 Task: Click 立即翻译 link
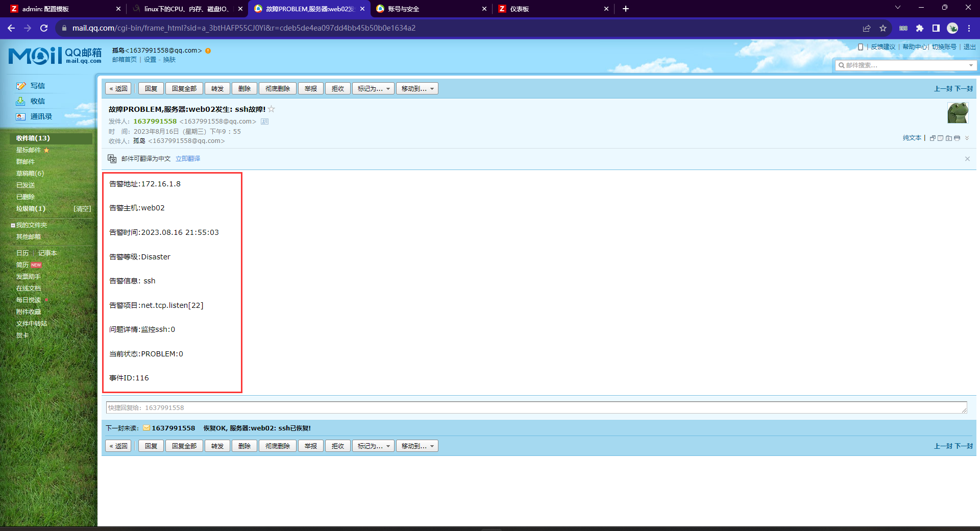click(x=188, y=159)
